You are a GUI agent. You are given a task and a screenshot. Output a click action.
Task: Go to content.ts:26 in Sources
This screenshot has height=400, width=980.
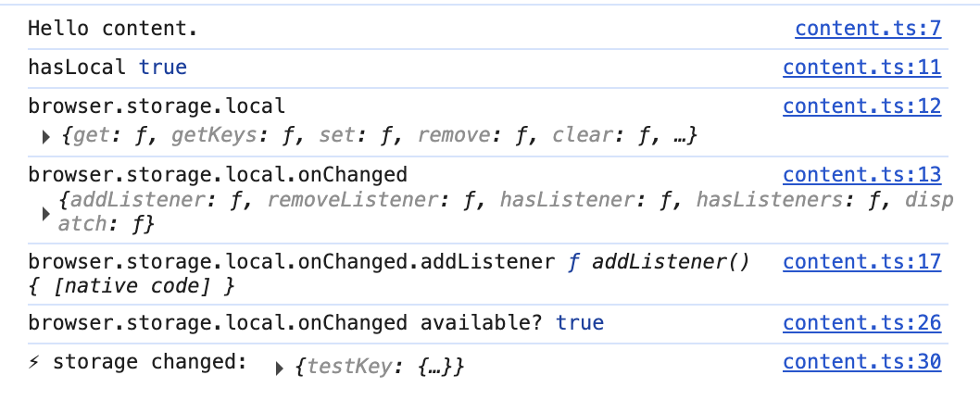[x=861, y=322]
